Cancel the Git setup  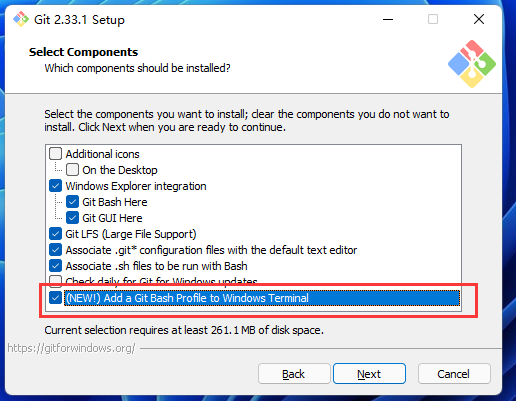(454, 374)
